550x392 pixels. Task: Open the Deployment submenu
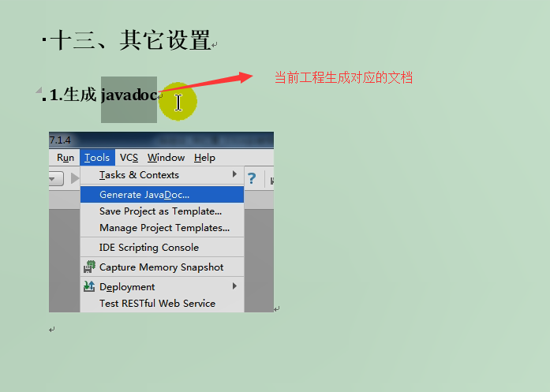162,287
